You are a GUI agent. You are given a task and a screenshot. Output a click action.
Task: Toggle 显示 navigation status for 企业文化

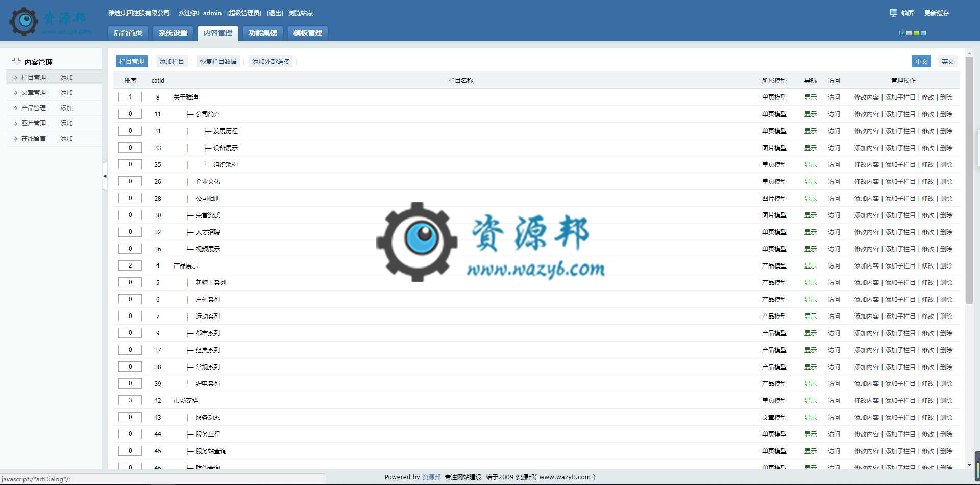(x=811, y=182)
